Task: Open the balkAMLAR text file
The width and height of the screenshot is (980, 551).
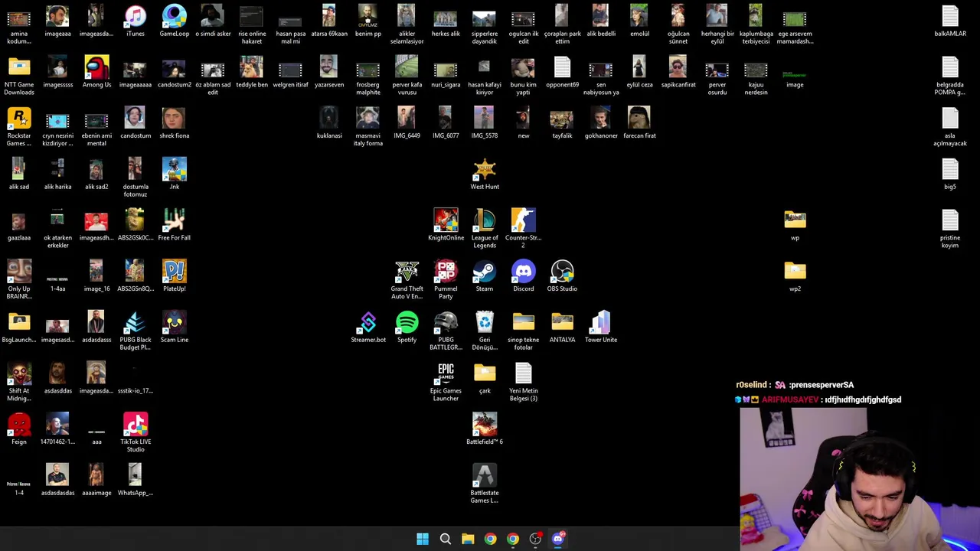Action: 950,21
